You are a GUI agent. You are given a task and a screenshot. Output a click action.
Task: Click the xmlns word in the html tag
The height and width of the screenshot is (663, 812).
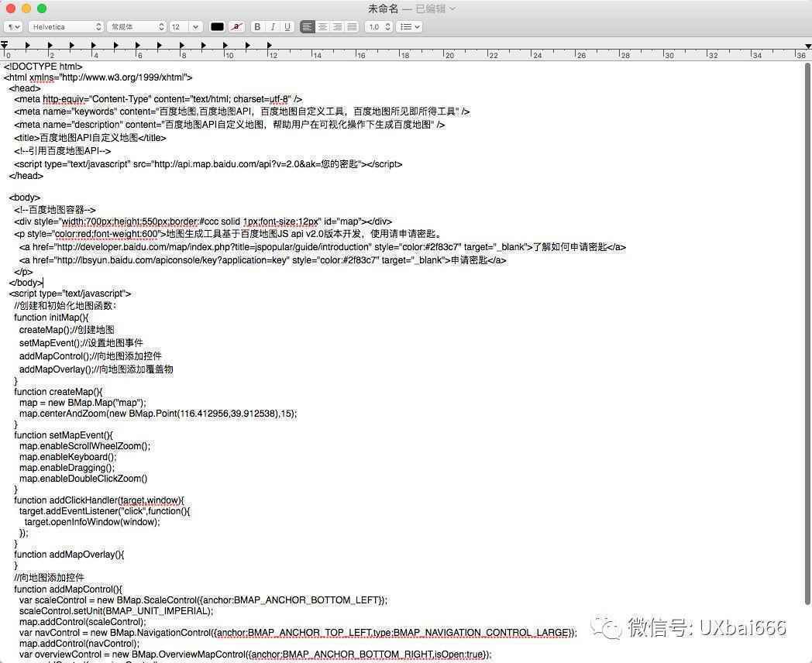click(41, 77)
